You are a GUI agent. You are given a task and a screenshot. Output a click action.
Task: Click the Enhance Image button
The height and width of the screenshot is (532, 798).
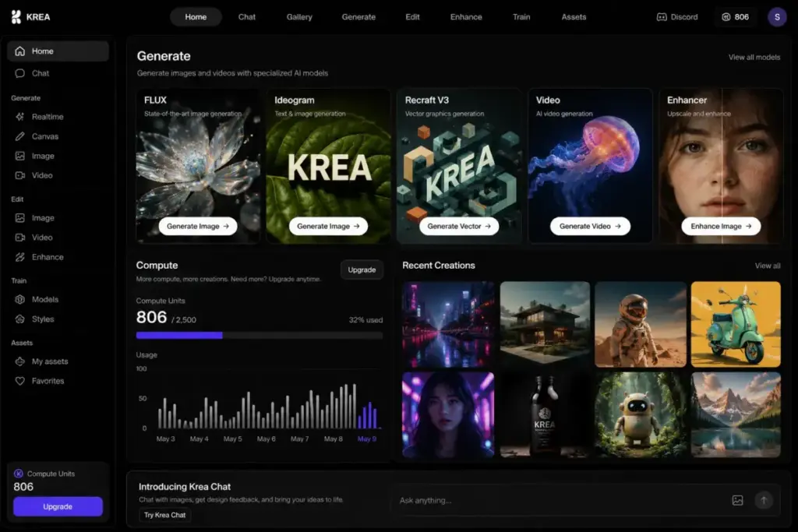tap(721, 227)
